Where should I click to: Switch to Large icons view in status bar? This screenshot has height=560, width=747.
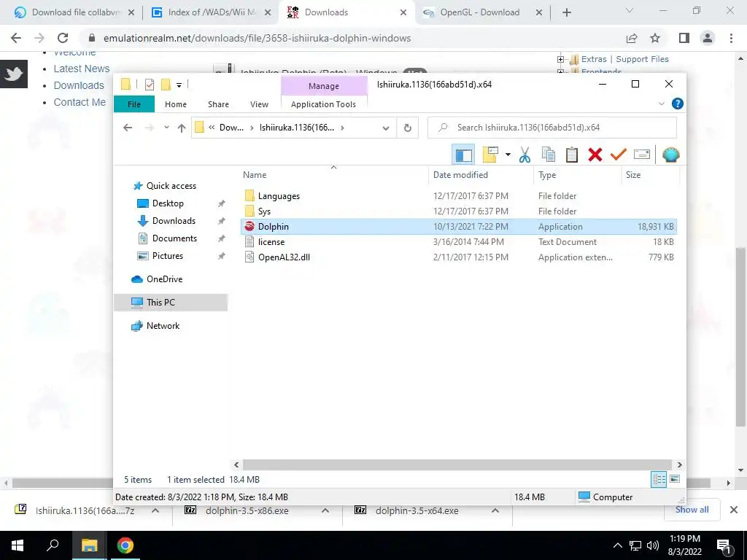coord(675,479)
